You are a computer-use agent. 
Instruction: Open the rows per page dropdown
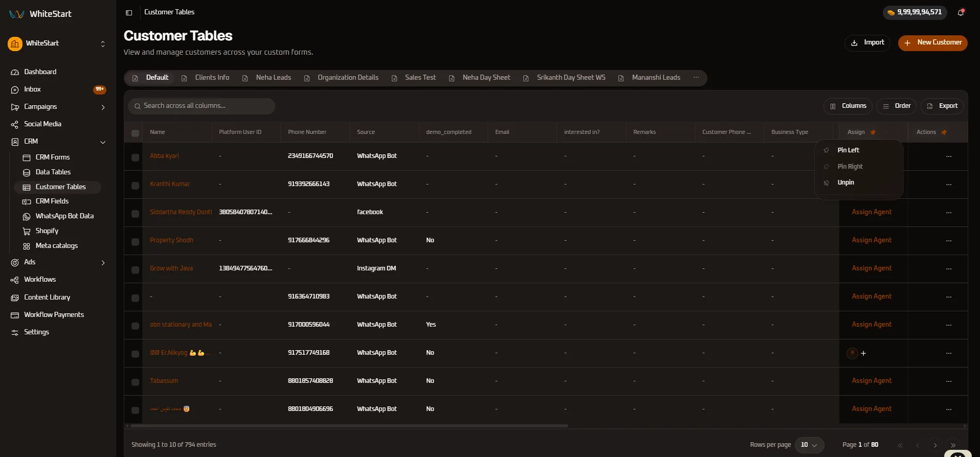809,445
